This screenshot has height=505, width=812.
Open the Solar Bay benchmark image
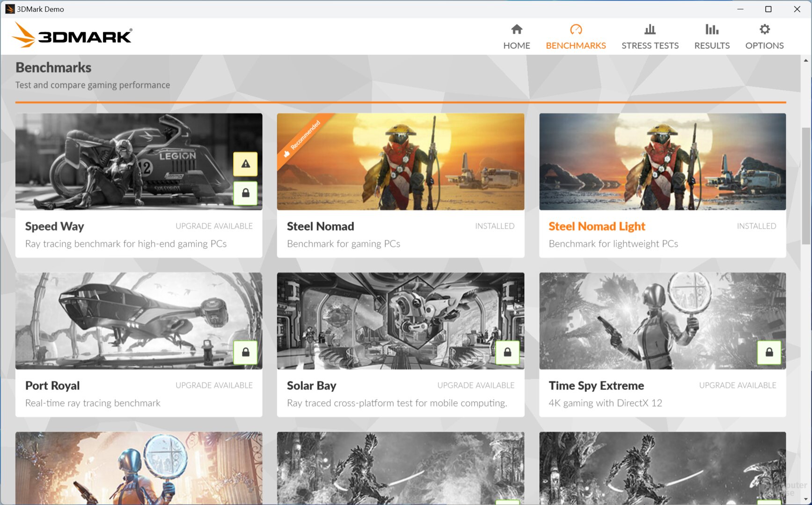tap(401, 321)
